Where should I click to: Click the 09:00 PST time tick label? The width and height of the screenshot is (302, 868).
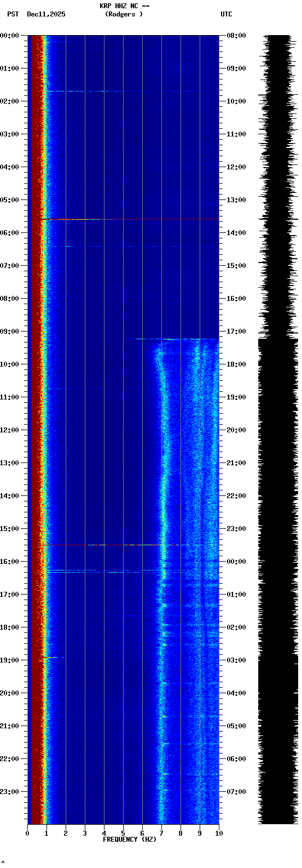coord(9,332)
